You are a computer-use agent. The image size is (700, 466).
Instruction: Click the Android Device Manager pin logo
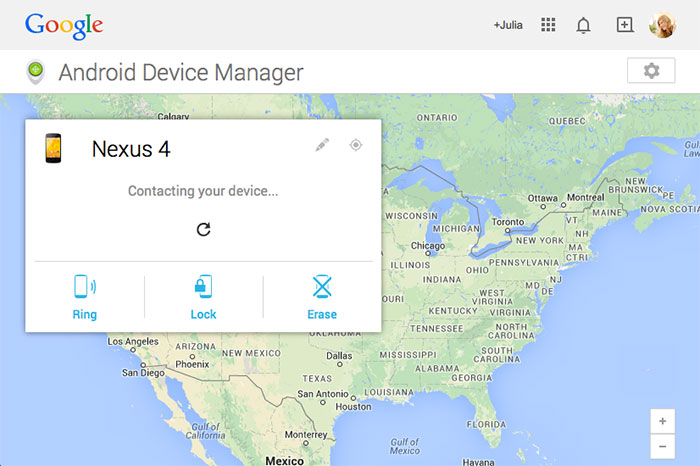(36, 71)
